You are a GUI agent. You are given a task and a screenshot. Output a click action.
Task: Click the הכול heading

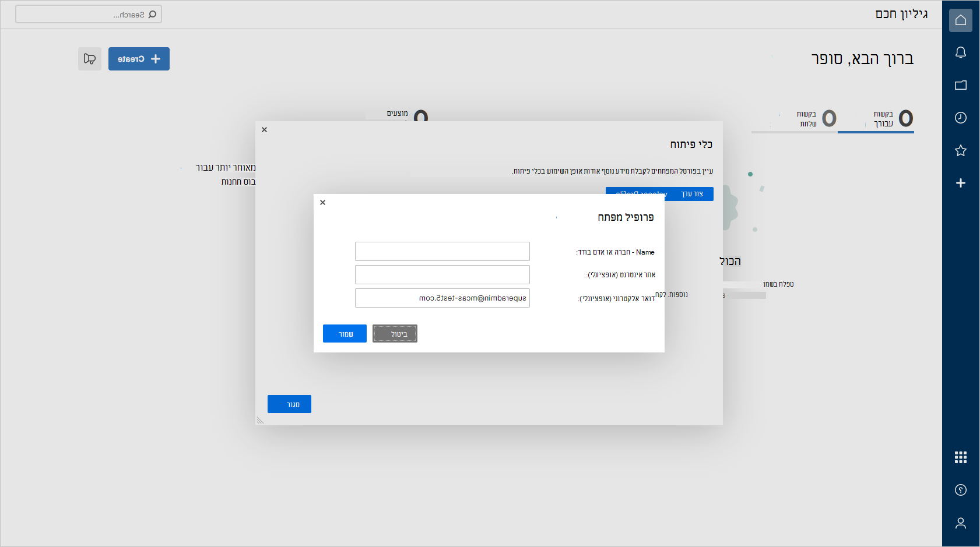730,262
